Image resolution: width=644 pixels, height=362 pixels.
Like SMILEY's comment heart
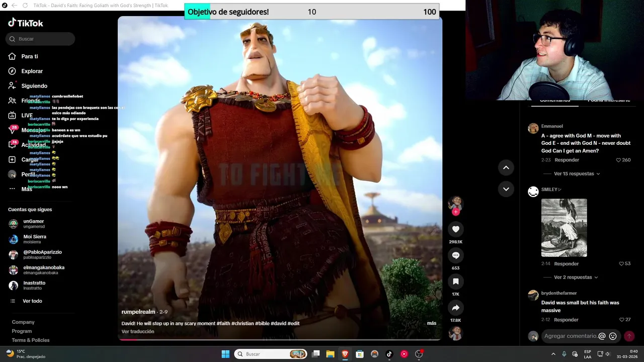[621, 264]
